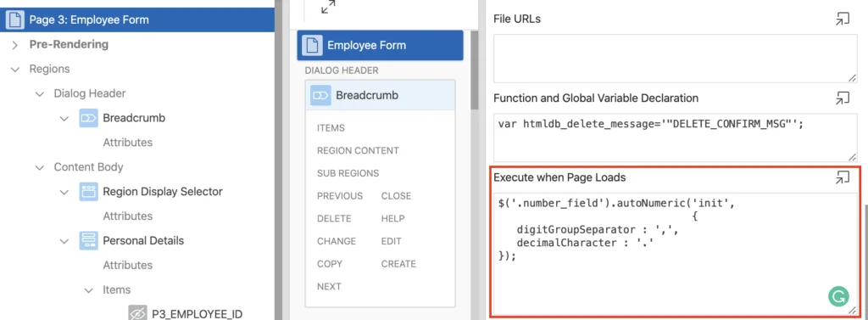Screen dimensions: 868x320
Task: Click the layout pane vertical scrollbar
Action: point(475,70)
